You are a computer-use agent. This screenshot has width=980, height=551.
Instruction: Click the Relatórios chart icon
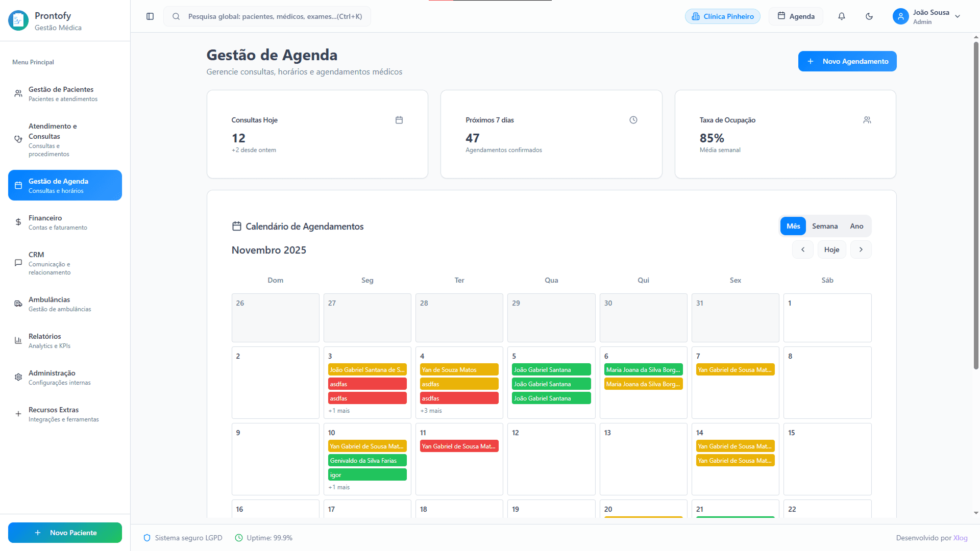coord(18,340)
